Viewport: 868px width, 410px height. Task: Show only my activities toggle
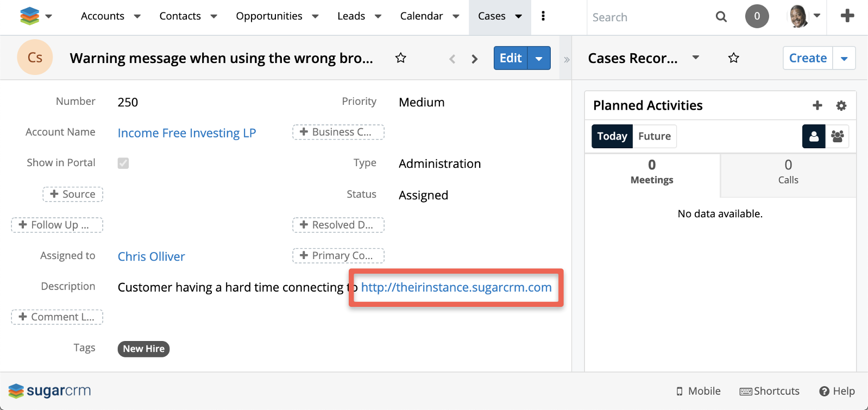coord(814,136)
